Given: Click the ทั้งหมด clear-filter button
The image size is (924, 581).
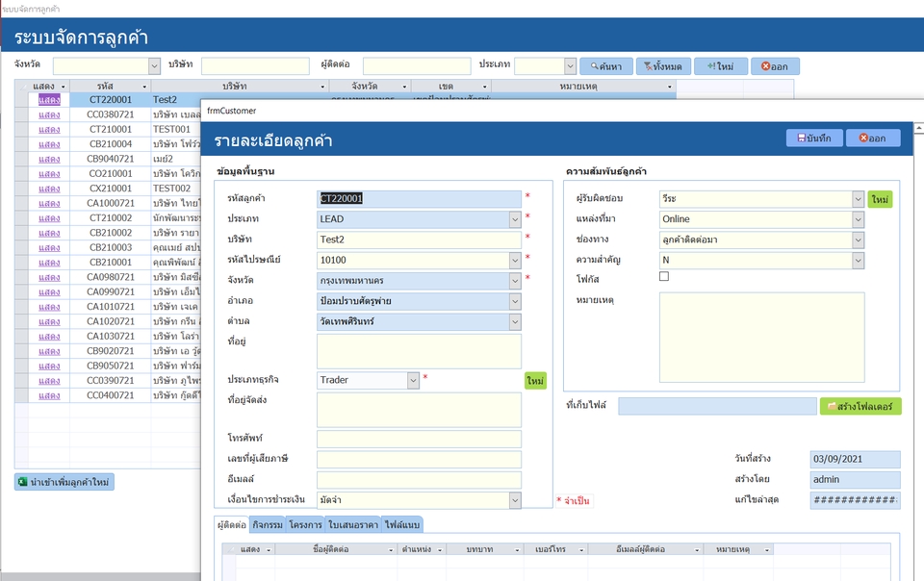Looking at the screenshot, I should point(663,66).
